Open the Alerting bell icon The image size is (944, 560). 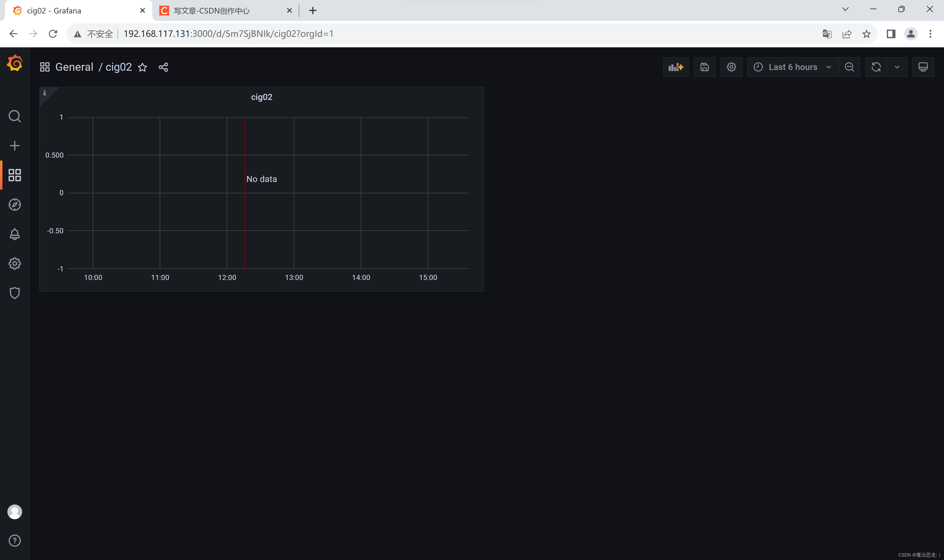click(x=15, y=234)
